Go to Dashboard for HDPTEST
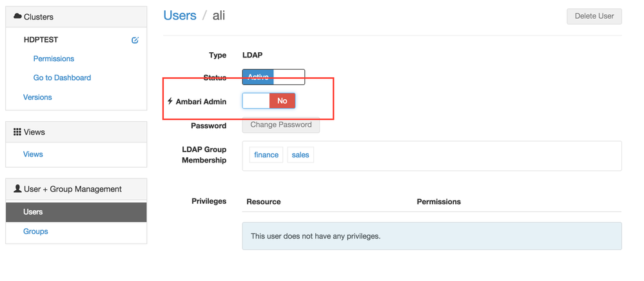 click(62, 78)
